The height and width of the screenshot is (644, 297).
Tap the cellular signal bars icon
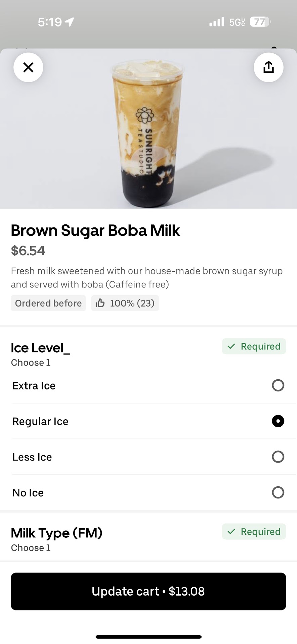click(217, 22)
